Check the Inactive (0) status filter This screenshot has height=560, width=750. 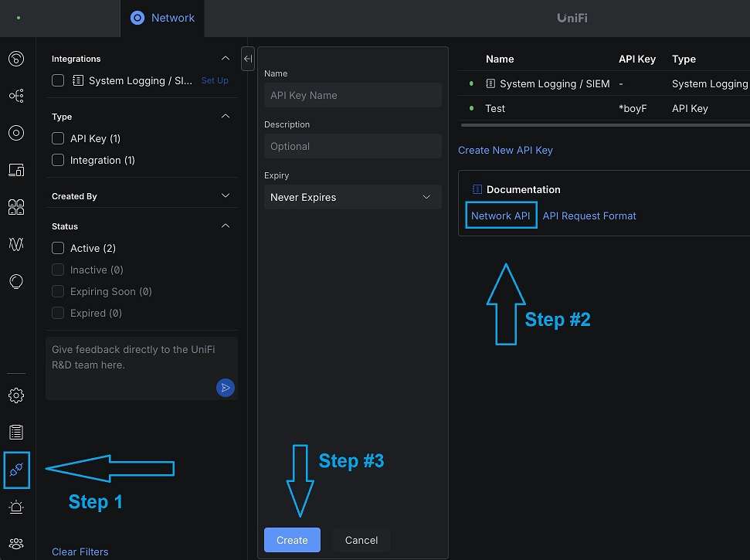[58, 270]
